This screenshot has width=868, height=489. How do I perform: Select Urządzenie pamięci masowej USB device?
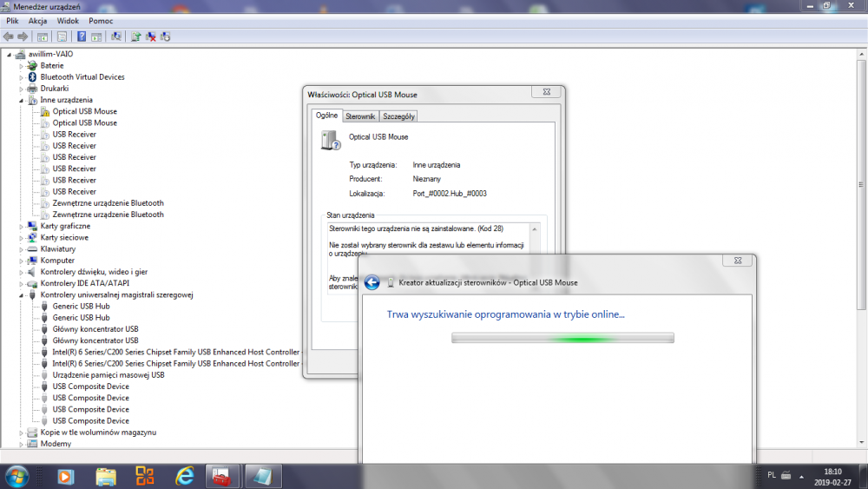click(108, 375)
